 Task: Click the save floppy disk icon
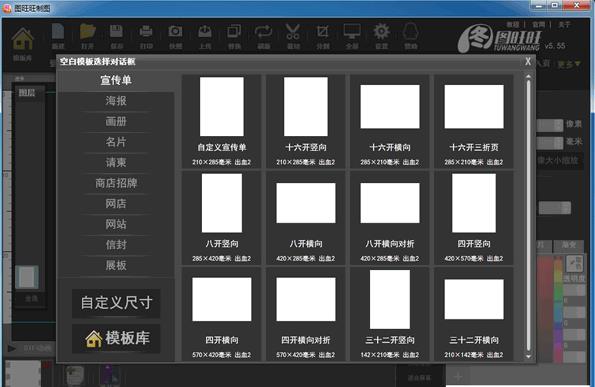(116, 32)
